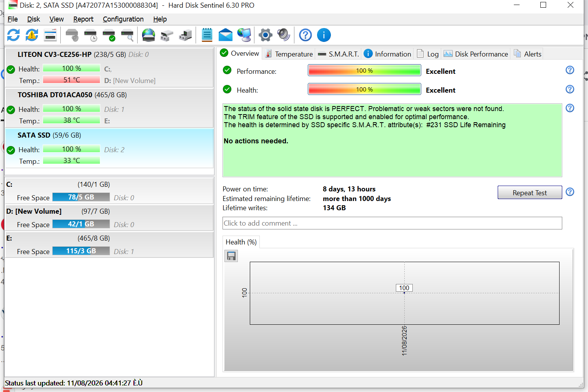Open the View menu

(x=56, y=19)
